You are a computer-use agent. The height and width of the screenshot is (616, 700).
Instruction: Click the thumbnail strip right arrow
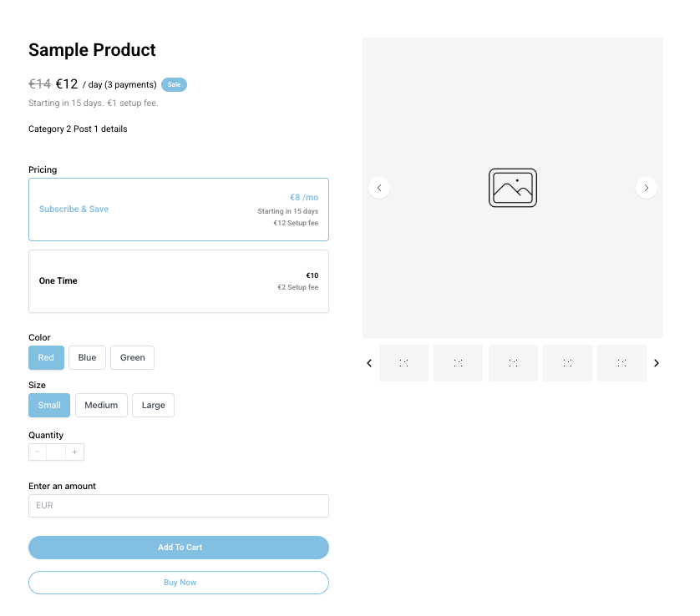click(x=656, y=363)
